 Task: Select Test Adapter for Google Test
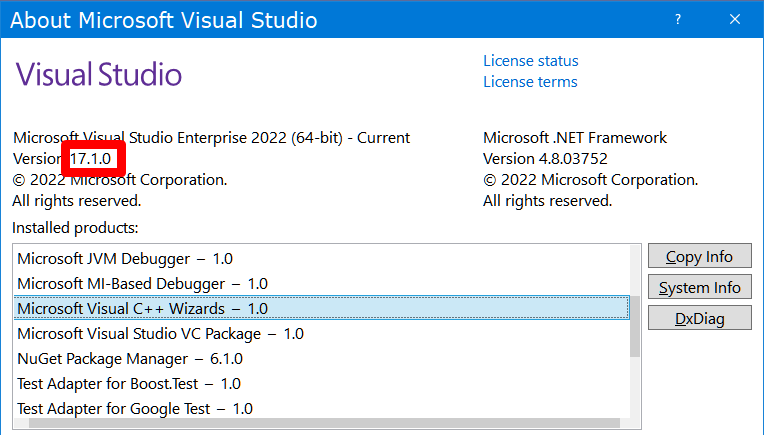134,408
